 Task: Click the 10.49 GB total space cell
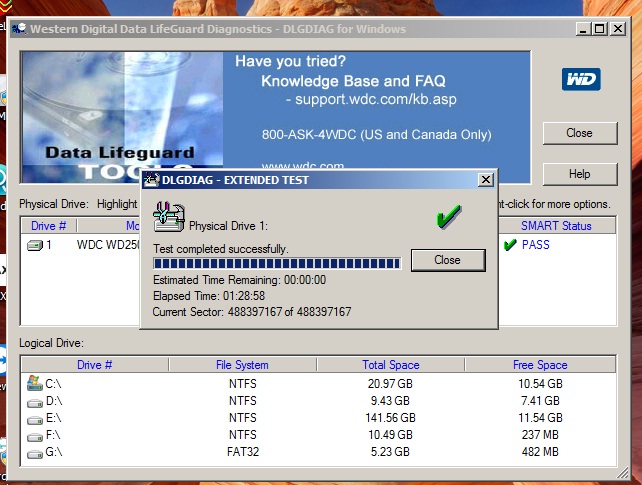[x=390, y=435]
